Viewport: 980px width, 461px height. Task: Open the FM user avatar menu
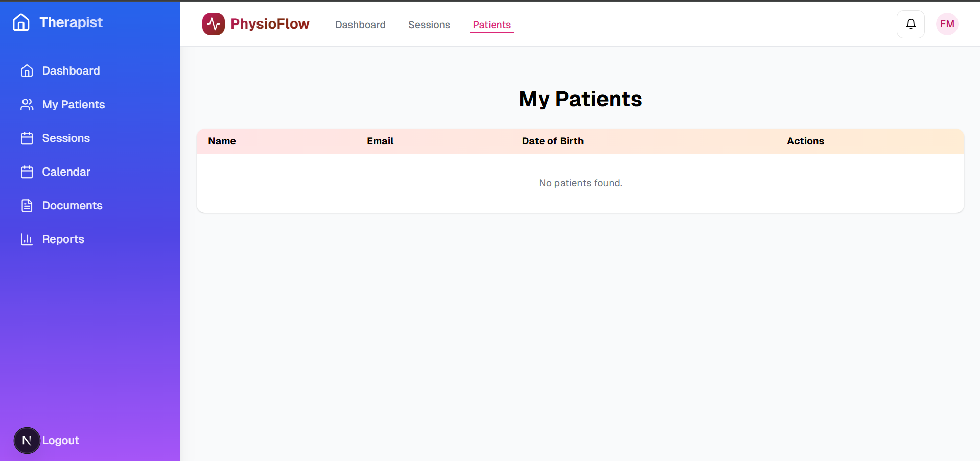point(947,24)
